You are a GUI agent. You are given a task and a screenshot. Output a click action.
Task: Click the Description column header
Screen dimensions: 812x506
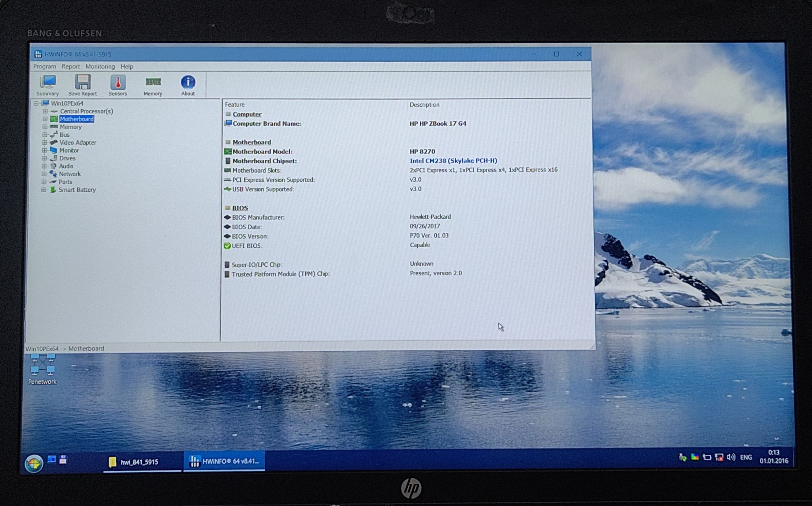494,104
